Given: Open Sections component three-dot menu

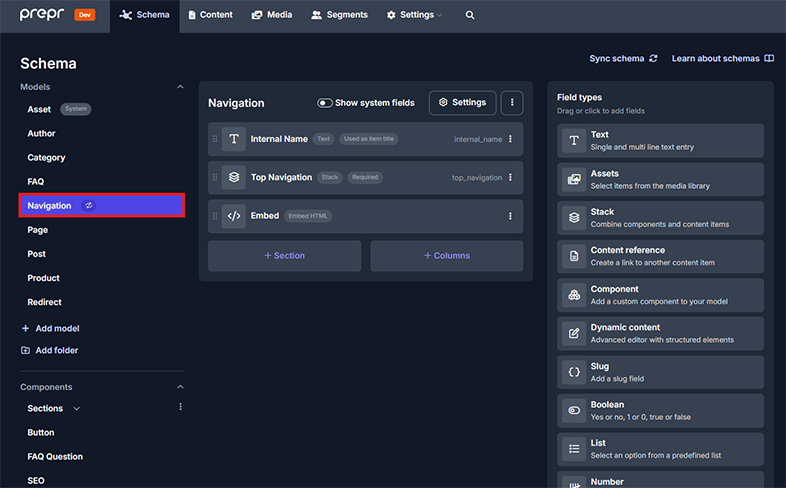Looking at the screenshot, I should [x=181, y=407].
